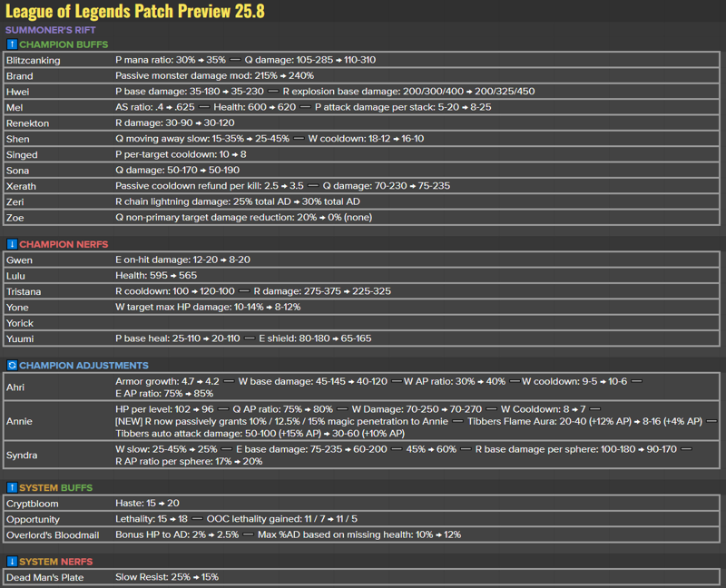726x588 pixels.
Task: Click the refresh icon beside Champion Adjustments
Action: (x=12, y=366)
